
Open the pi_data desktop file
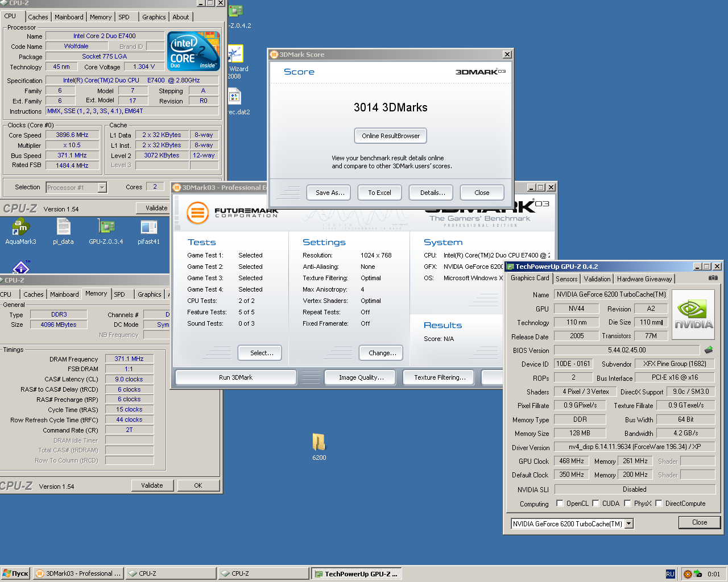(x=63, y=231)
